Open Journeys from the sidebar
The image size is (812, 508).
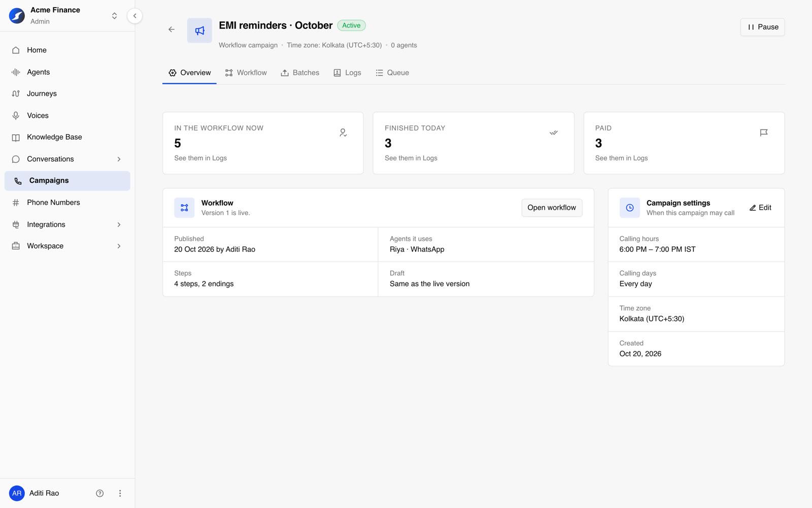(x=67, y=93)
